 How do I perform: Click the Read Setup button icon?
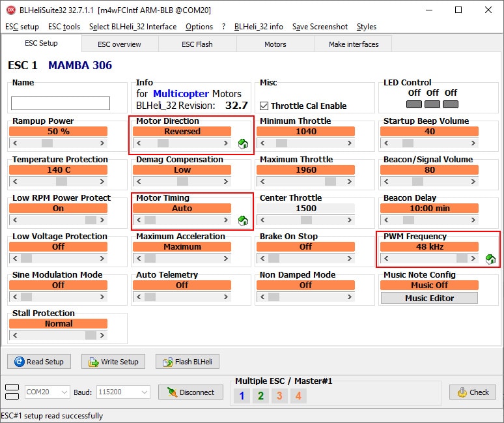(x=19, y=362)
